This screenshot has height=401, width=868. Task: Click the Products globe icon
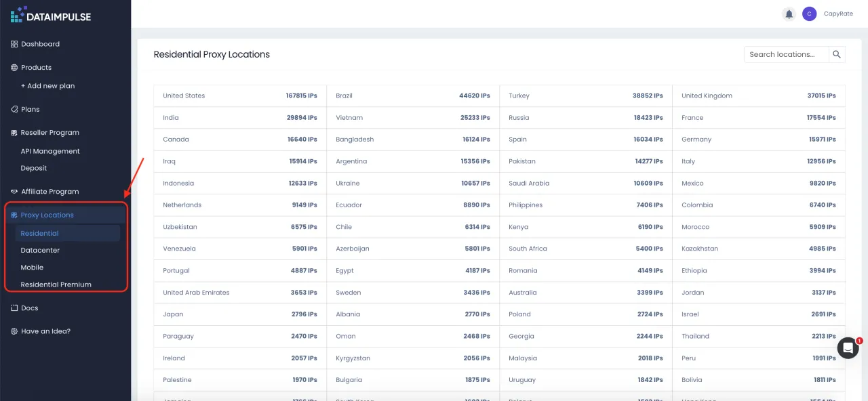14,68
